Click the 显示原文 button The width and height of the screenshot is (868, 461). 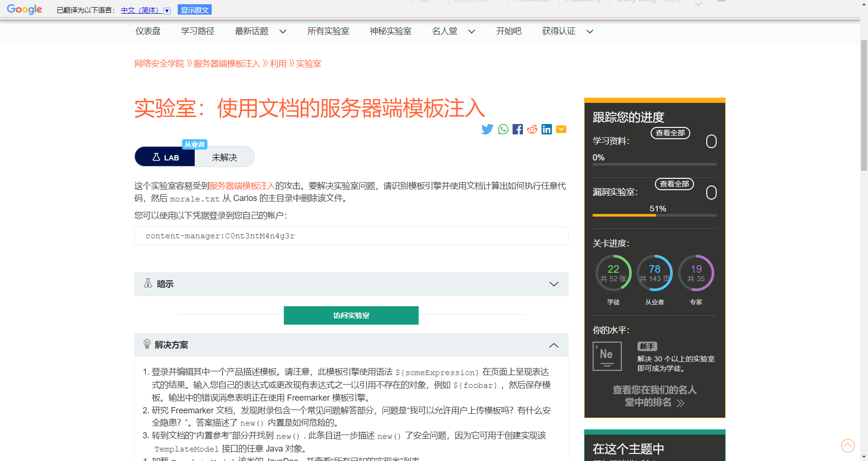tap(195, 10)
